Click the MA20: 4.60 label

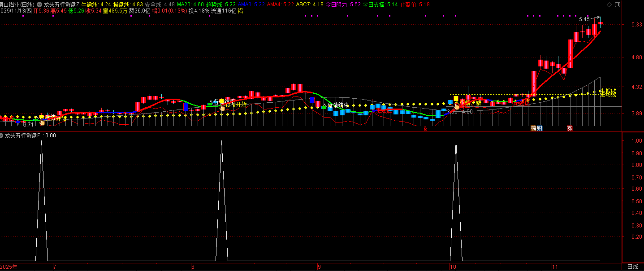(190, 4)
